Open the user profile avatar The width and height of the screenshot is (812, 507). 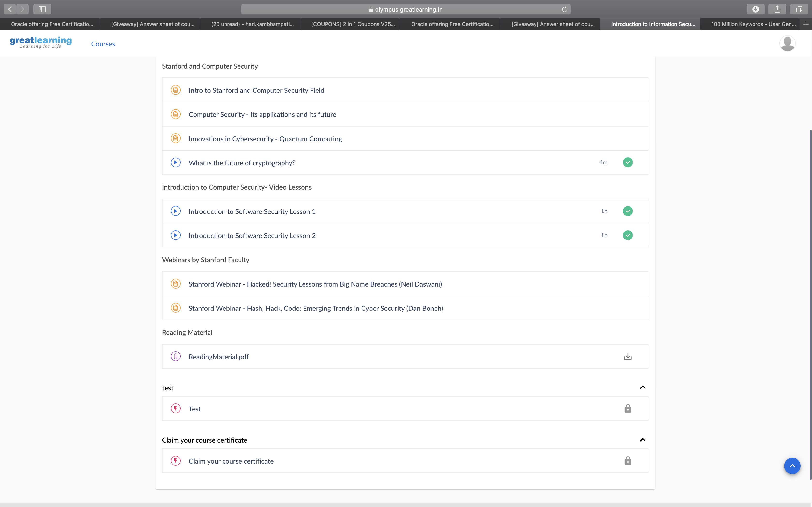coord(787,44)
